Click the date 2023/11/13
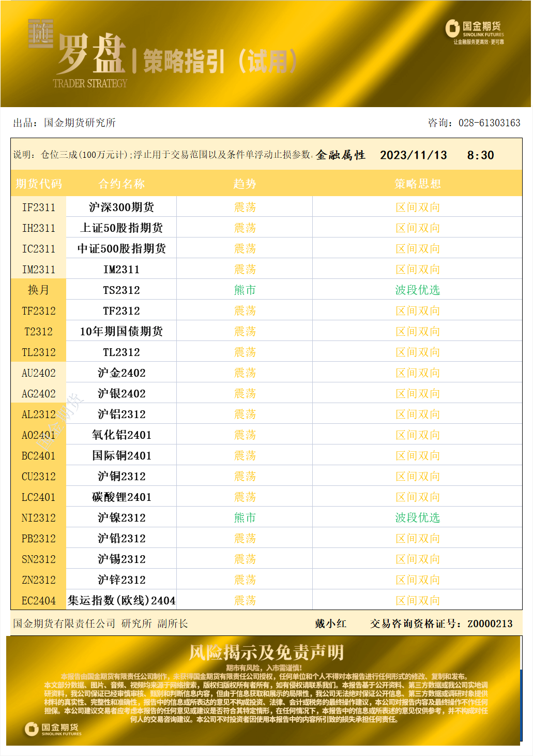533x756 pixels. [414, 155]
